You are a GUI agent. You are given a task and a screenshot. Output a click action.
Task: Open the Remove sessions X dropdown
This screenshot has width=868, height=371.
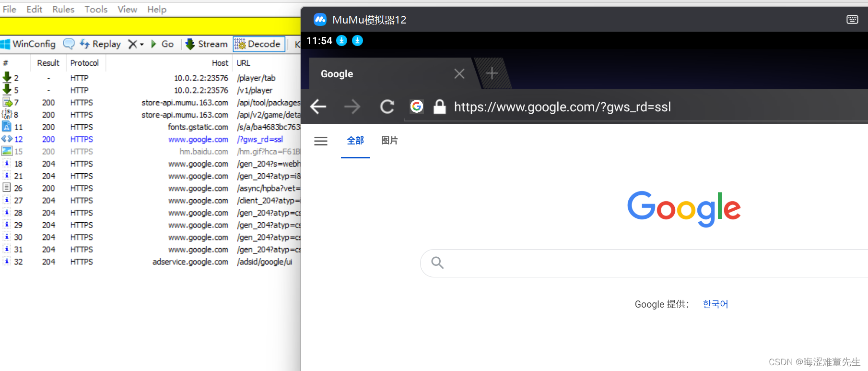pyautogui.click(x=136, y=44)
